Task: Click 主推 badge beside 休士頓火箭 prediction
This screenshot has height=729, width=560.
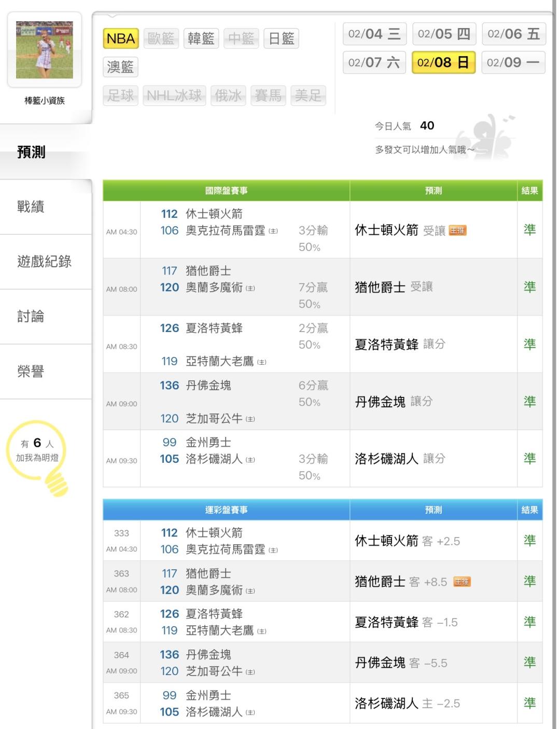Action: coord(458,230)
